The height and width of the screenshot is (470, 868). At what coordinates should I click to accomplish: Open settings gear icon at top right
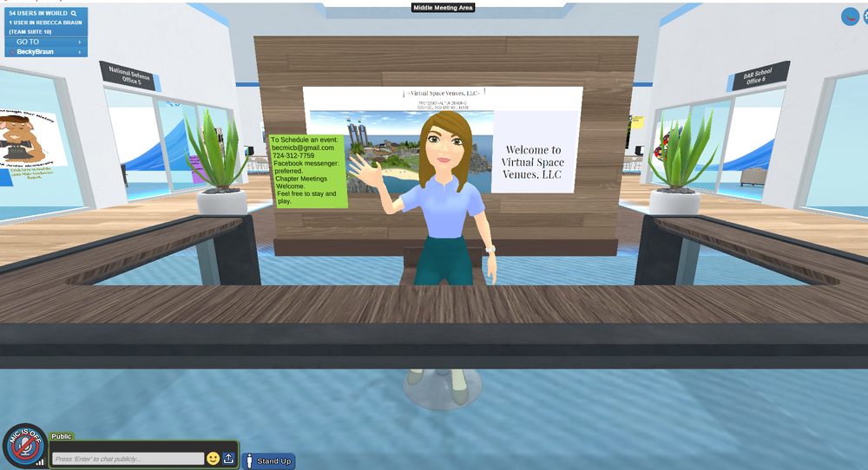pos(865,16)
